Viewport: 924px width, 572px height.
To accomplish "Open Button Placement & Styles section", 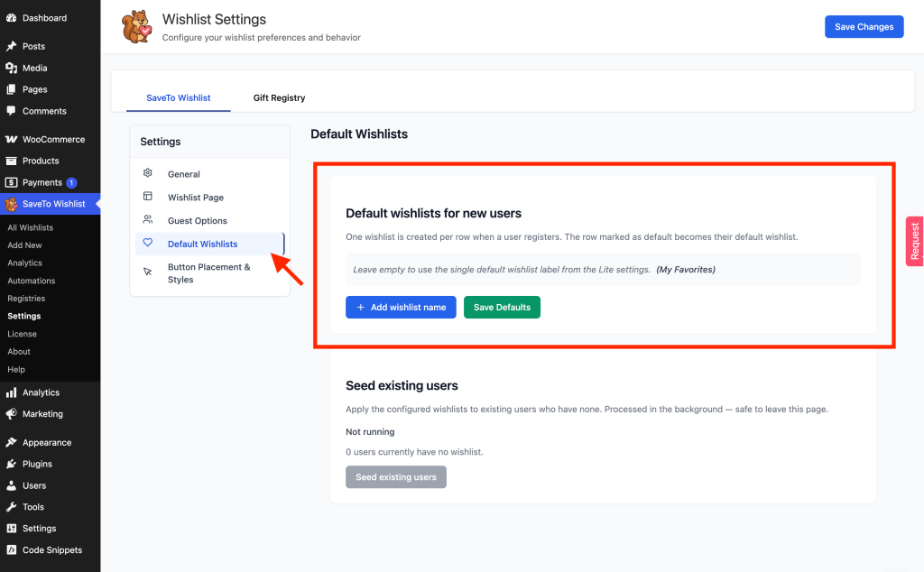I will pyautogui.click(x=209, y=273).
